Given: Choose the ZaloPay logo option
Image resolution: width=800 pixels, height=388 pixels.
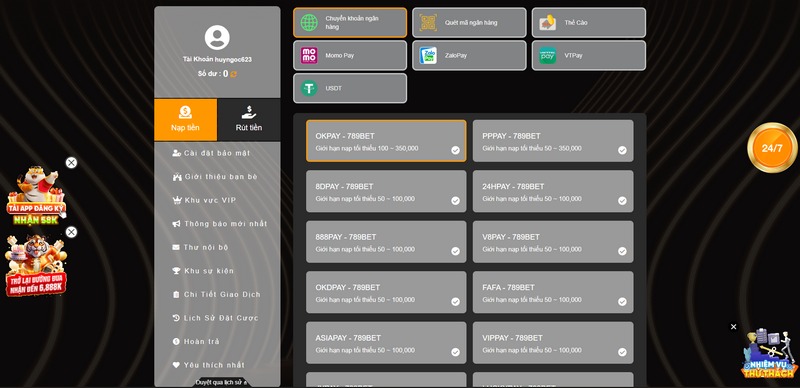Looking at the screenshot, I should coord(428,55).
